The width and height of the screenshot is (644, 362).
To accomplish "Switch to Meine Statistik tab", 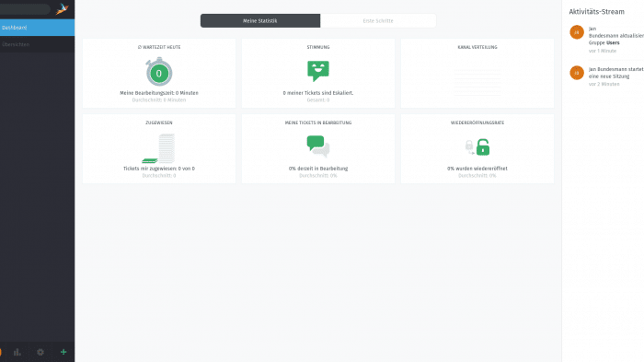I will (x=260, y=20).
